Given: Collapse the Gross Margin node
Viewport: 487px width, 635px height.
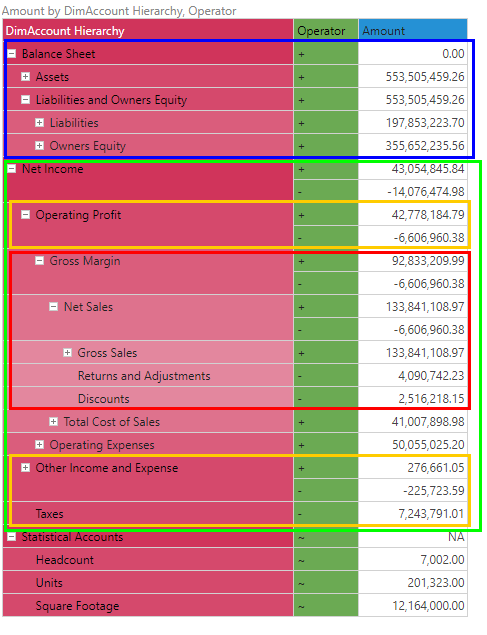Looking at the screenshot, I should coord(39,261).
